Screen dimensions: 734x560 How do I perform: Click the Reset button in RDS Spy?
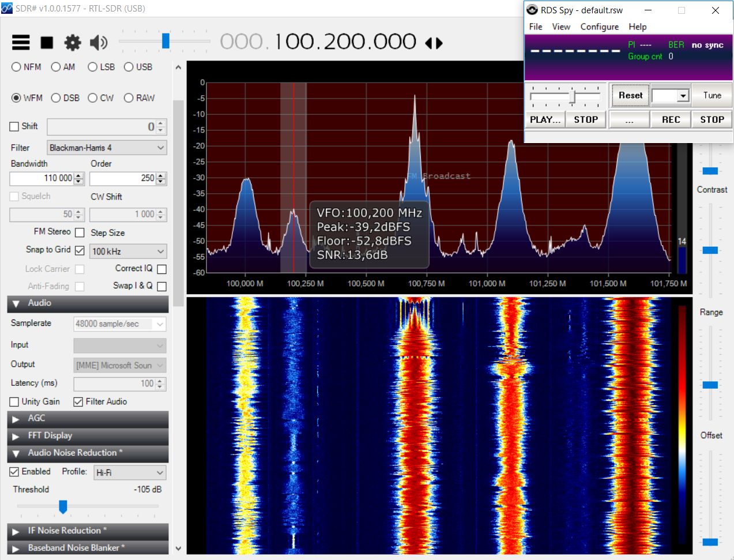pos(630,96)
